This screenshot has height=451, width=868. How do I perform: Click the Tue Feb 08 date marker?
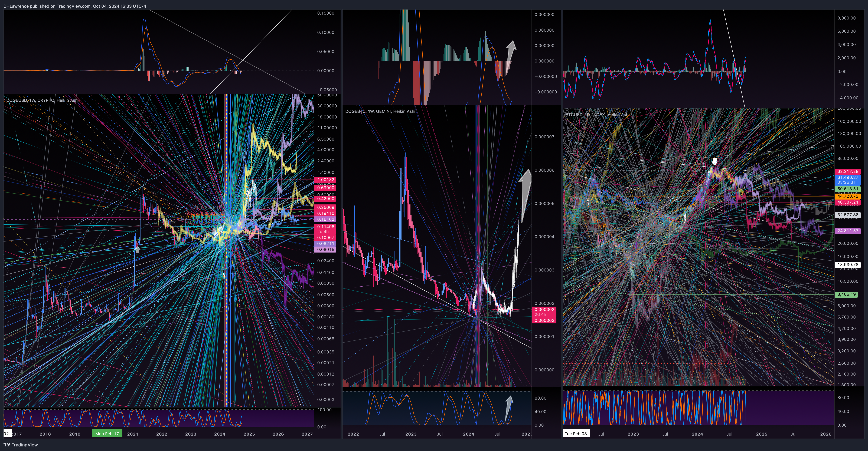tap(576, 434)
